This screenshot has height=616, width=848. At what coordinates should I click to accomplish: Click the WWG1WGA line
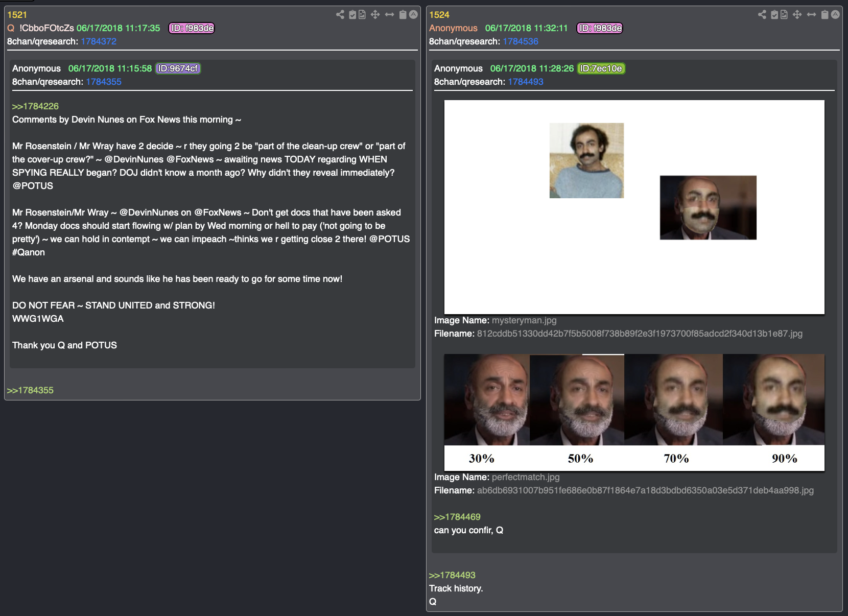click(38, 319)
